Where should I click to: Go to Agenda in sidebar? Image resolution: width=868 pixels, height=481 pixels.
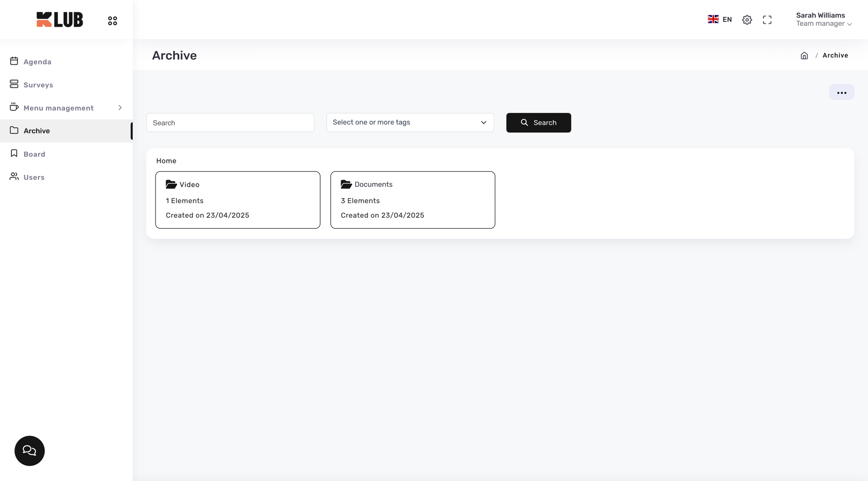tap(37, 62)
